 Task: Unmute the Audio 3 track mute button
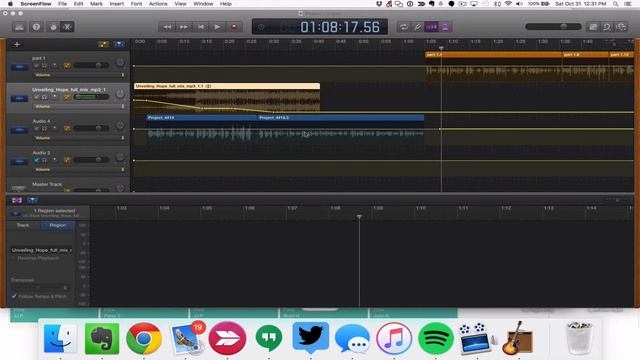[36, 160]
